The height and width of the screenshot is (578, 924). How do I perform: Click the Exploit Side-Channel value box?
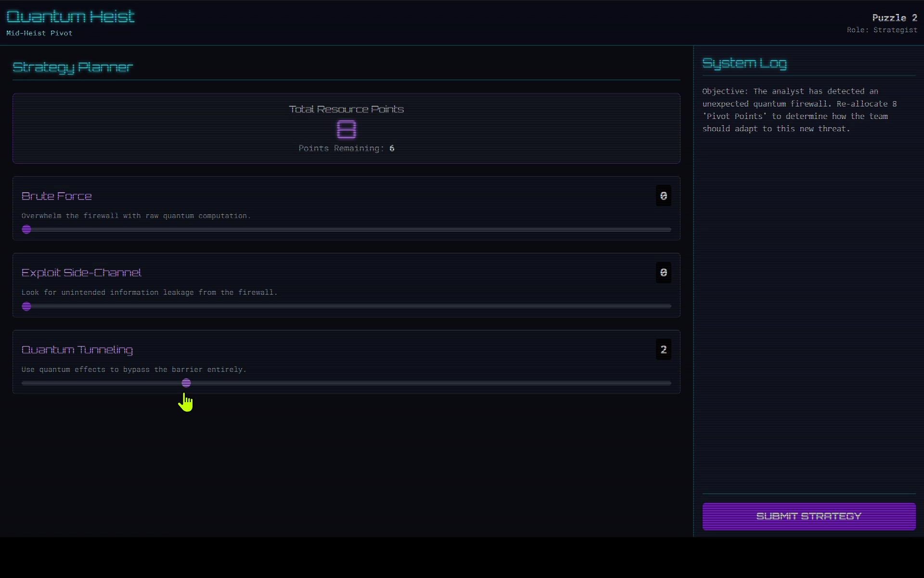point(663,273)
